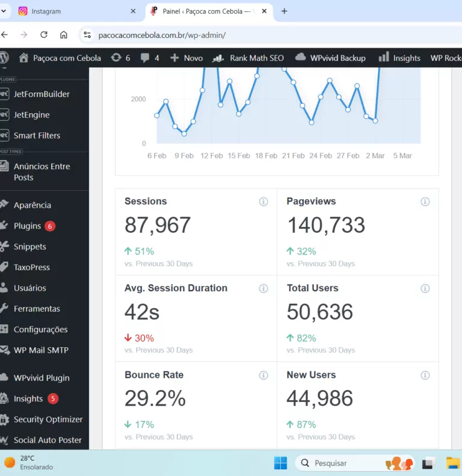Click the WordPress logo in admin bar
Viewport: 462px width, 476px height.
click(4, 58)
